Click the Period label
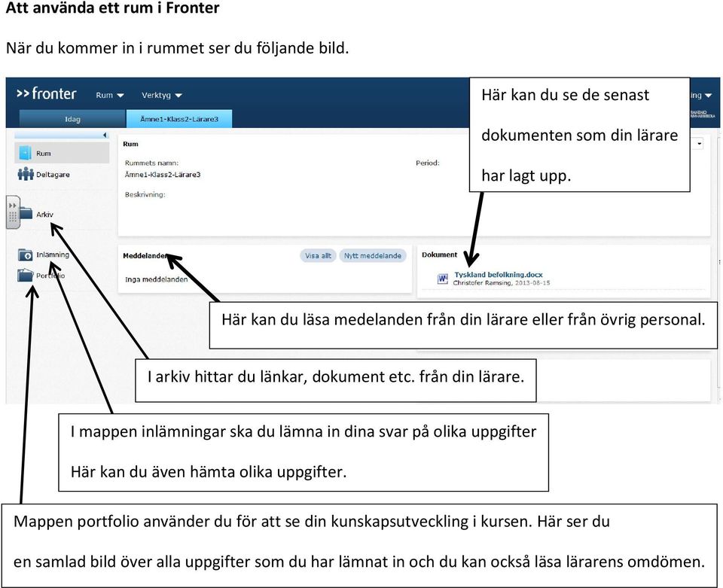Screen dimensions: 723x588 coord(428,163)
